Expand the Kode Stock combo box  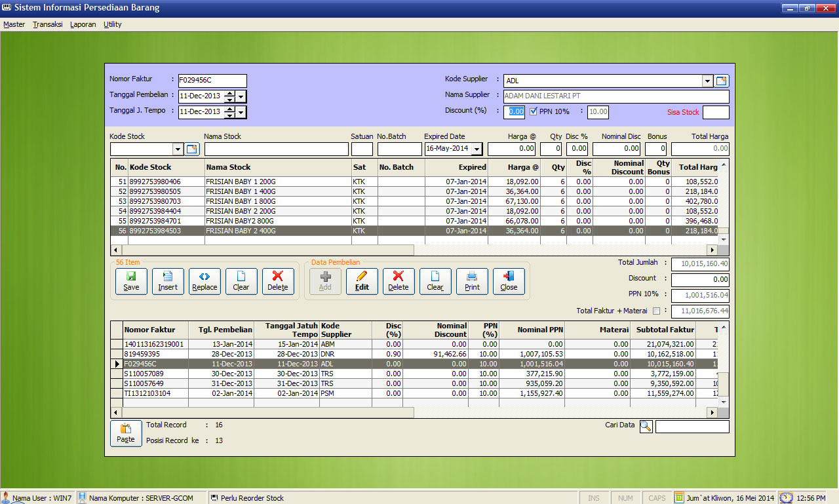coord(178,149)
